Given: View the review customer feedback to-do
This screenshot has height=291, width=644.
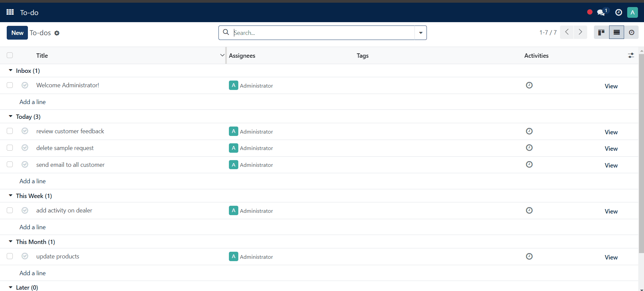Looking at the screenshot, I should (x=611, y=132).
